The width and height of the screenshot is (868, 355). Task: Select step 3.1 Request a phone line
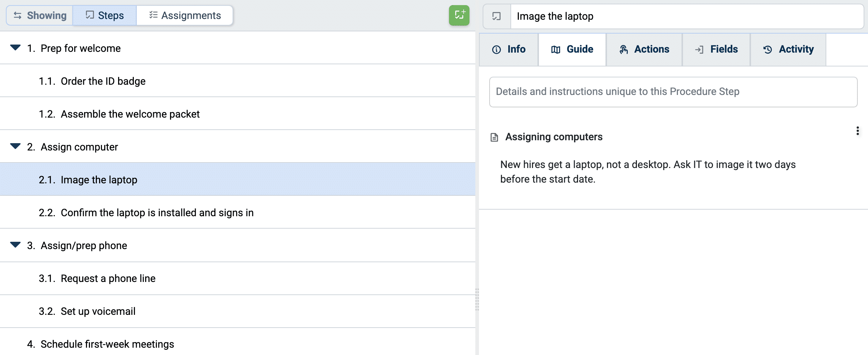238,278
